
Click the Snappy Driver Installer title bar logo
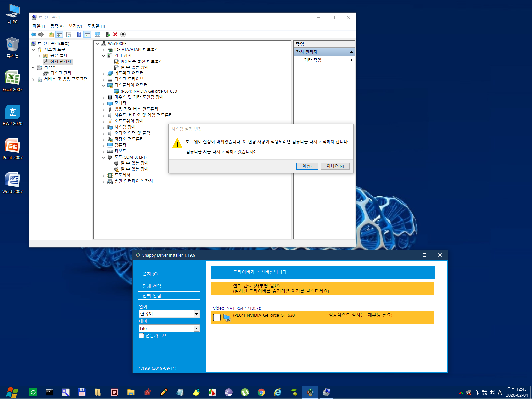[138, 255]
